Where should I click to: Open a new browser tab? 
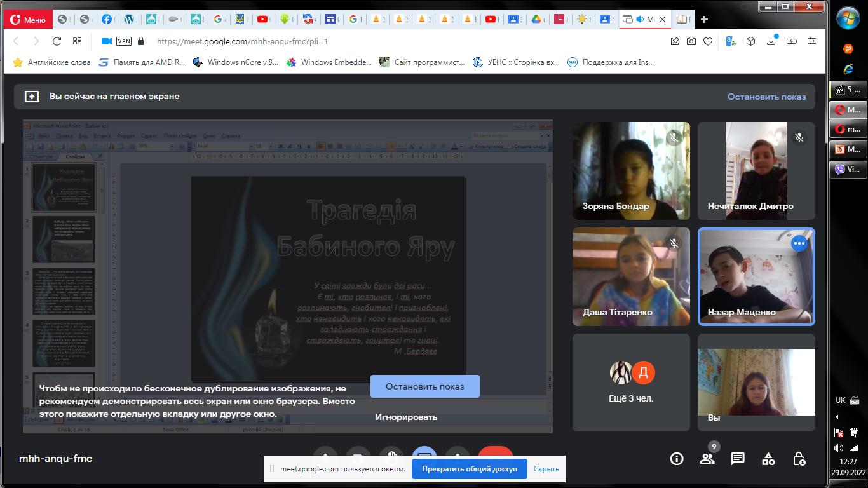704,20
